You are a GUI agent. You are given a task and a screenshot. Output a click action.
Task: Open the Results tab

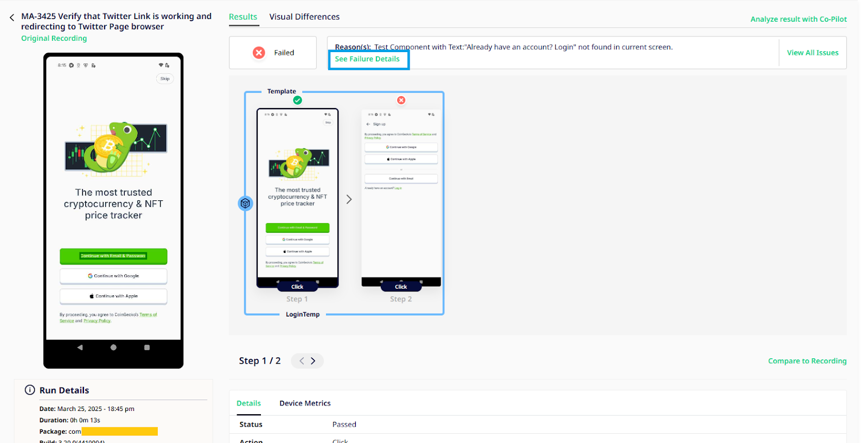[243, 17]
